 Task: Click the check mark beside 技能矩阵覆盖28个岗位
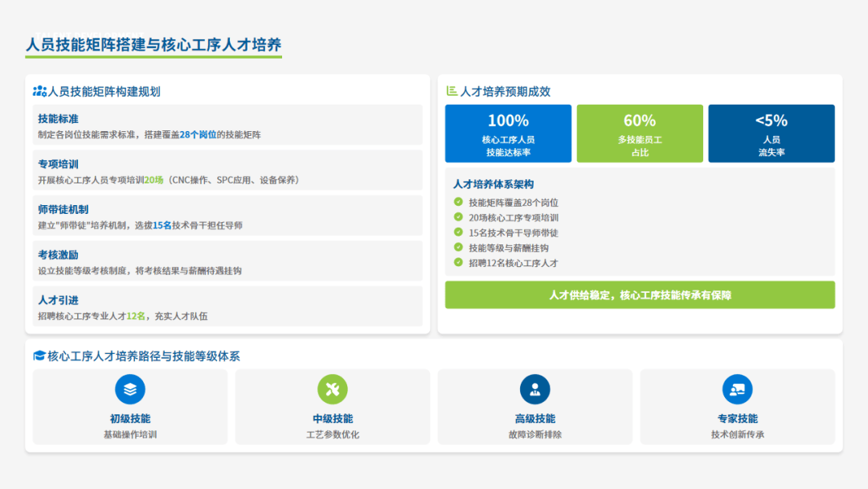[x=458, y=203]
